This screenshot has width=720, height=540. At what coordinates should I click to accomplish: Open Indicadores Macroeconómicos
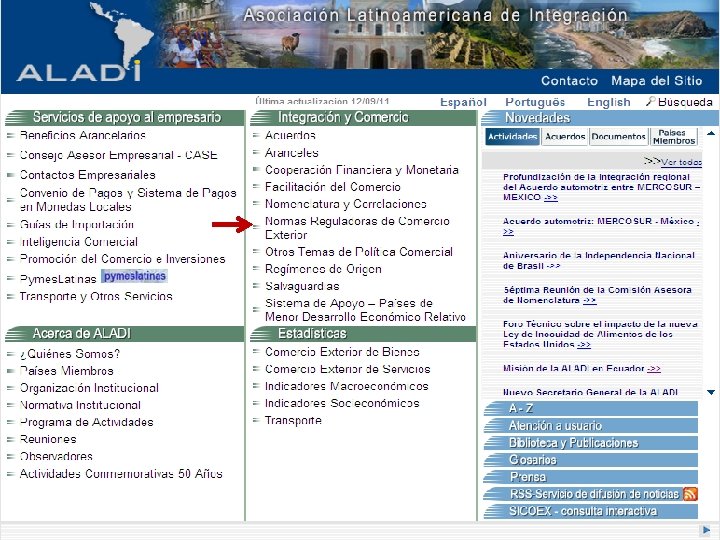[x=347, y=386]
